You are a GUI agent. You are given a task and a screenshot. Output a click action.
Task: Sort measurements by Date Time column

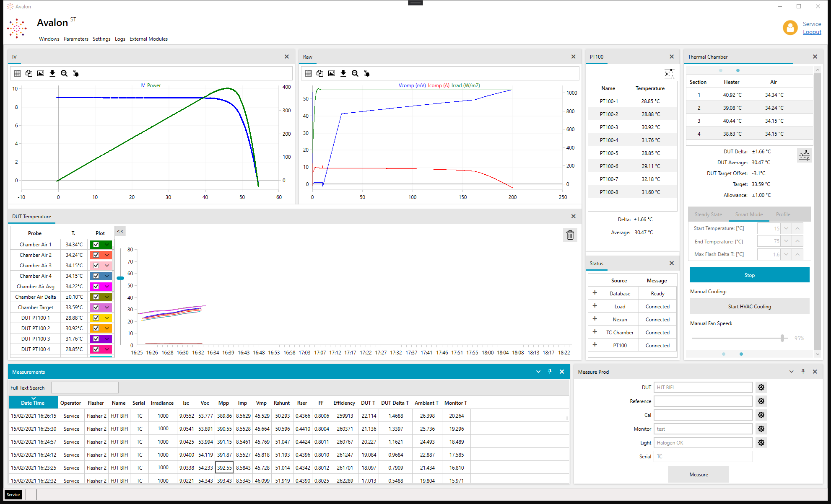[33, 402]
